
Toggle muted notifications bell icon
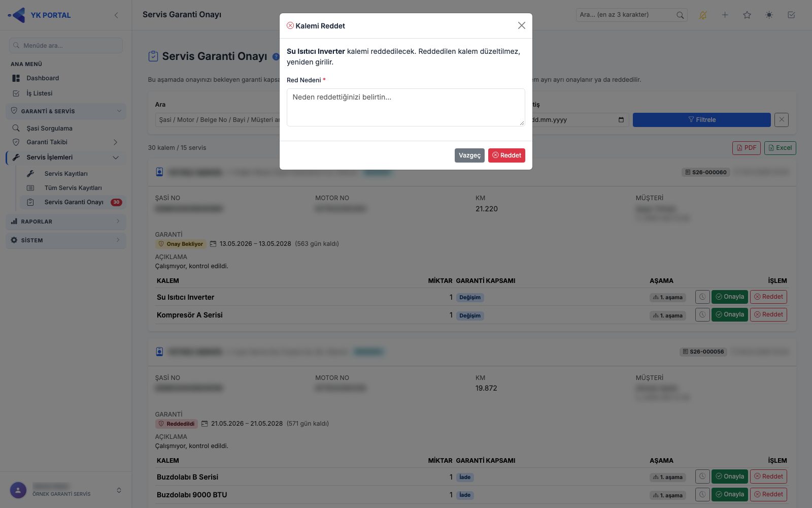703,15
